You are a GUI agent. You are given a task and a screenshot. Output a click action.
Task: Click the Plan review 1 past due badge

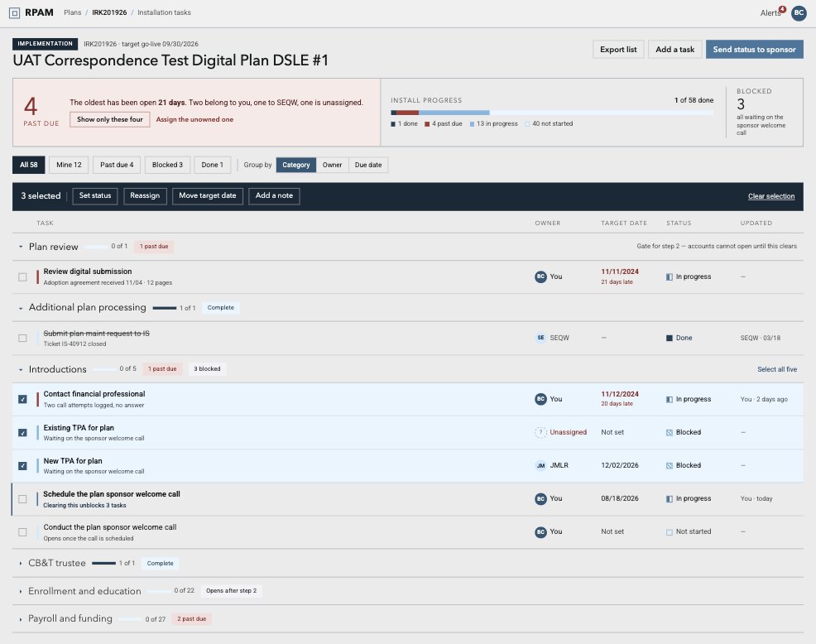(154, 246)
